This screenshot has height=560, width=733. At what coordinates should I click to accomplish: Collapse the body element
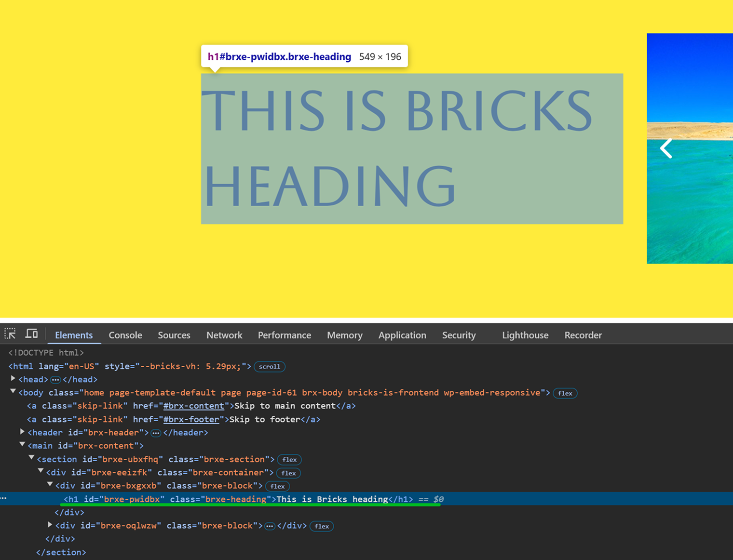(x=13, y=392)
